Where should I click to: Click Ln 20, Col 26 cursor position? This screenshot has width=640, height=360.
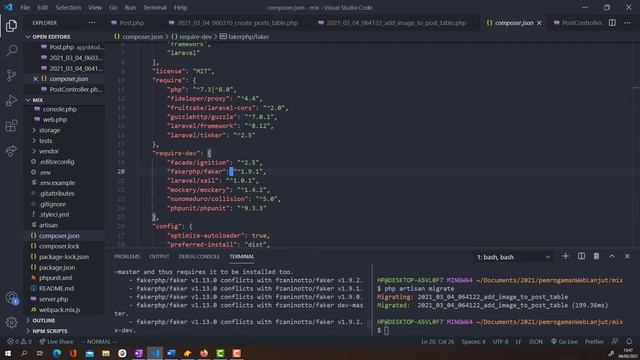click(x=438, y=342)
